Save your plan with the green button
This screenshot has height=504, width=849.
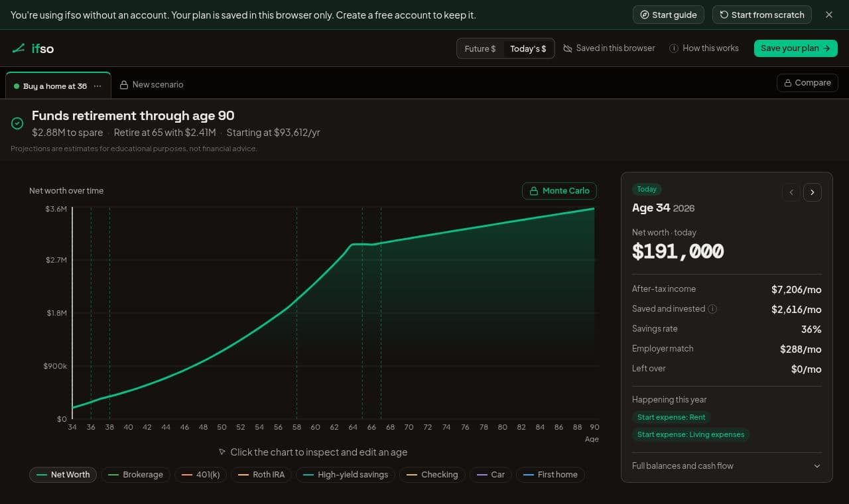796,48
